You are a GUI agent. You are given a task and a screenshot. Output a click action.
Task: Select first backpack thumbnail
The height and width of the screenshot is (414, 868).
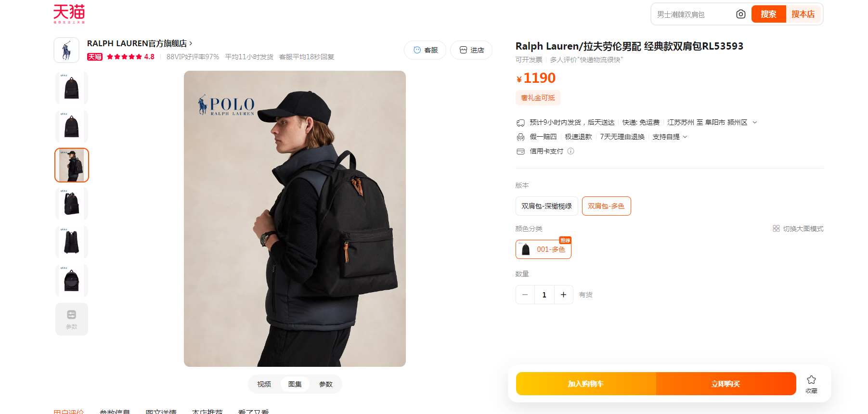72,88
